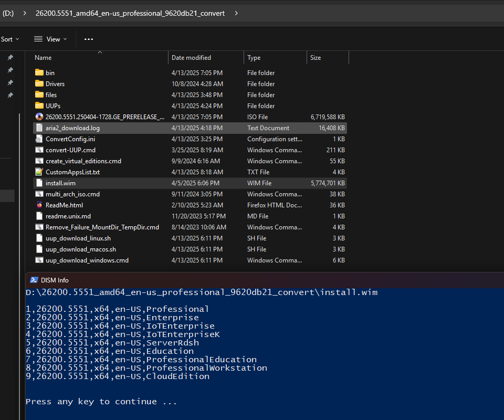The image size is (504, 420).
Task: Sort by the Date modified column header
Action: coord(206,58)
